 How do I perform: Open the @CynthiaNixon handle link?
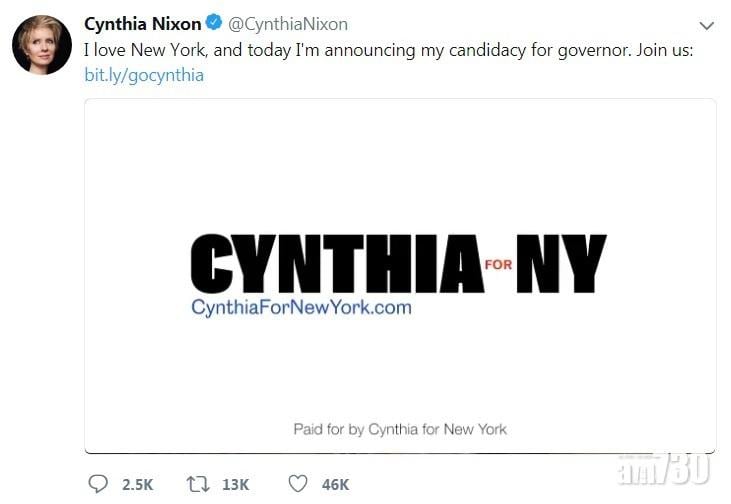click(x=288, y=24)
